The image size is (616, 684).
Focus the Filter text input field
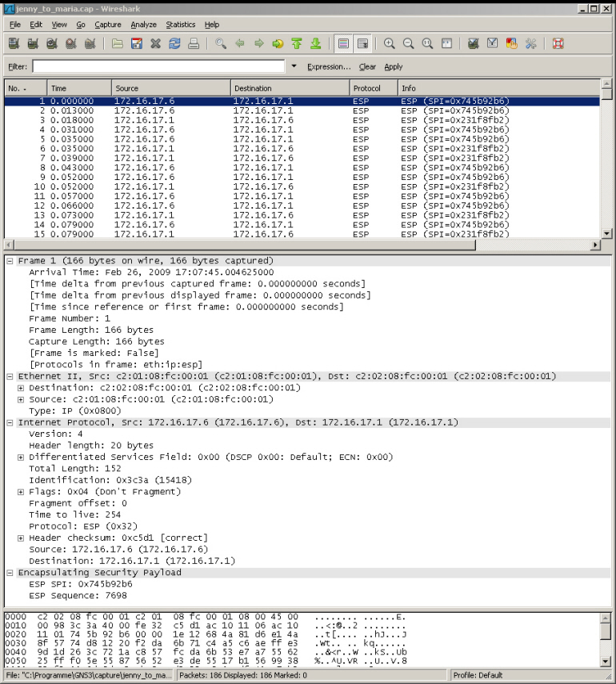point(158,66)
